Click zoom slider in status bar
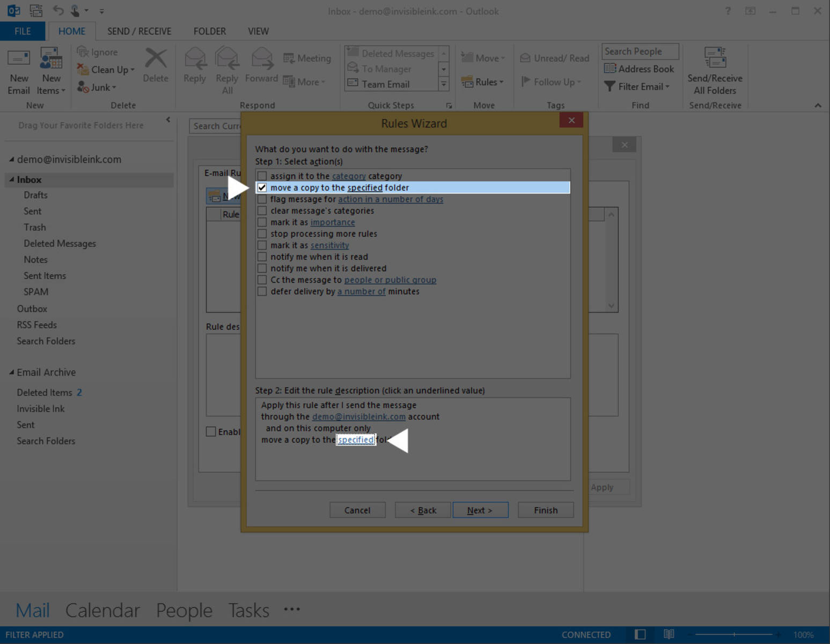 tap(734, 634)
